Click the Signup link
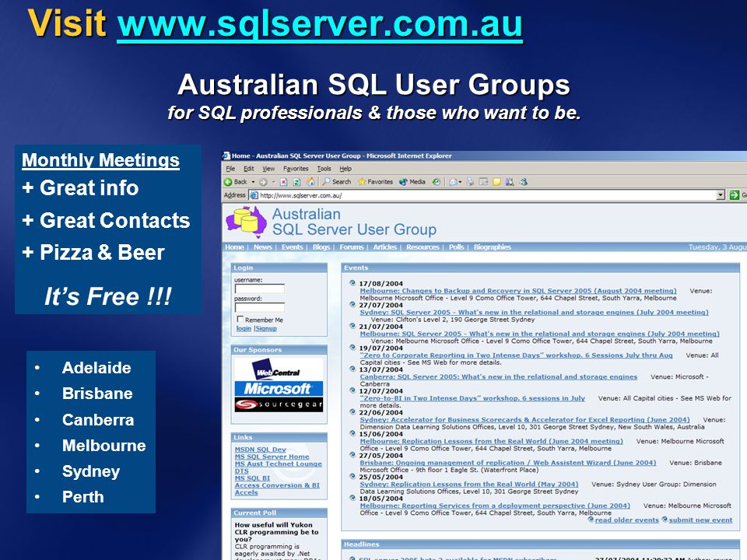 pyautogui.click(x=266, y=328)
